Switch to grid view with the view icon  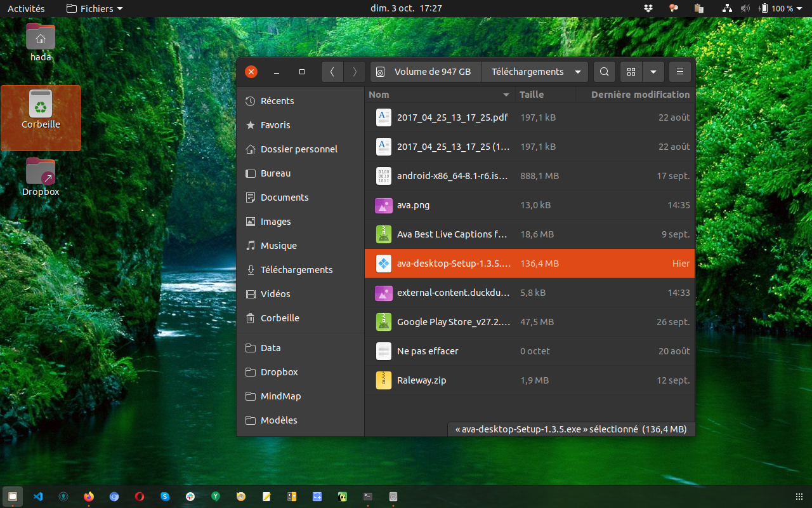(631, 72)
